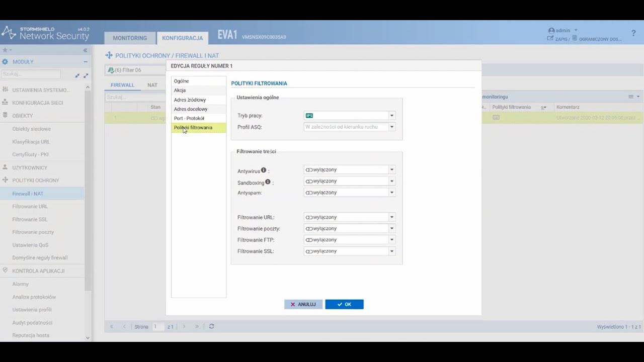The image size is (644, 362).
Task: Click the Stormshield Network Security logo
Action: coord(45,33)
